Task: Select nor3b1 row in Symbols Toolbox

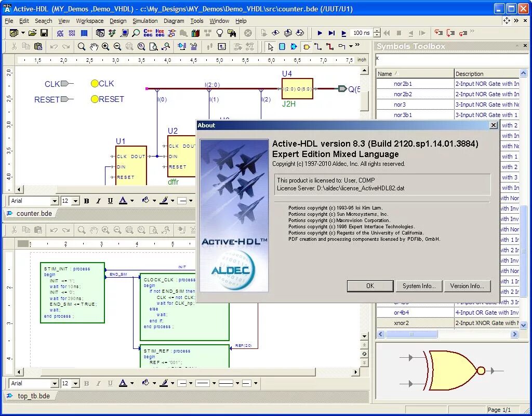Action: (448, 115)
